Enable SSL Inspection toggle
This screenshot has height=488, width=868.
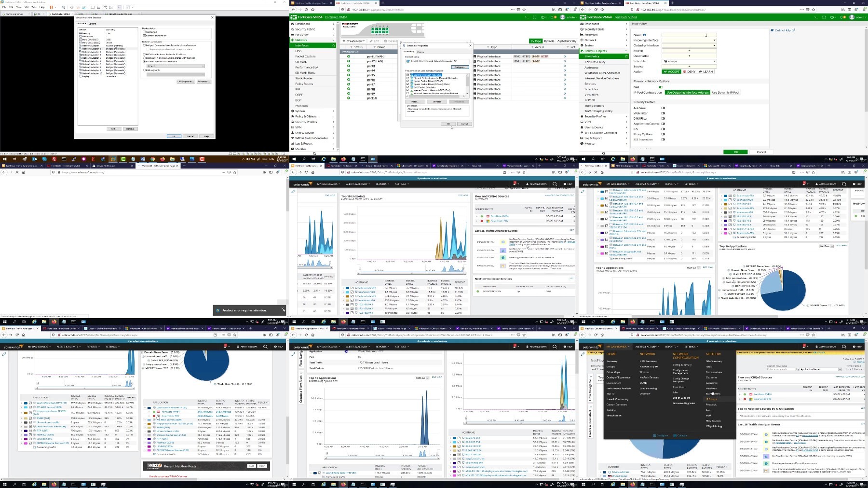pyautogui.click(x=663, y=139)
